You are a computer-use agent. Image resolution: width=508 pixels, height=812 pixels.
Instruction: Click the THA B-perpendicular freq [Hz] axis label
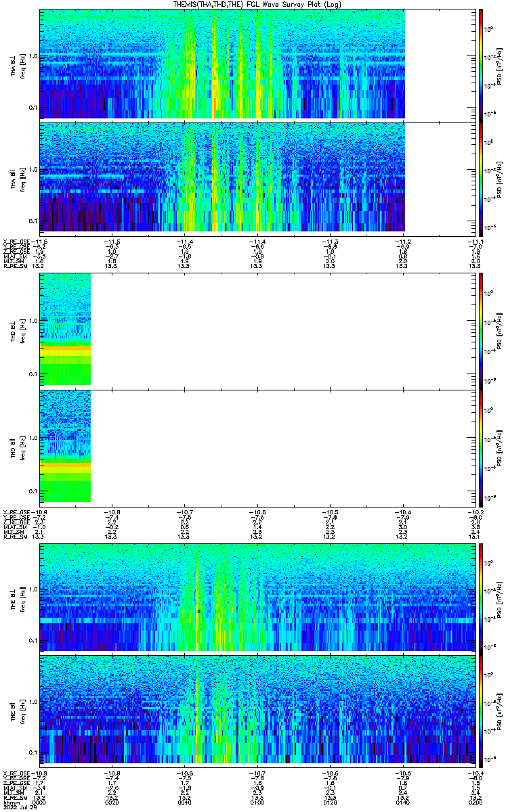pos(23,64)
